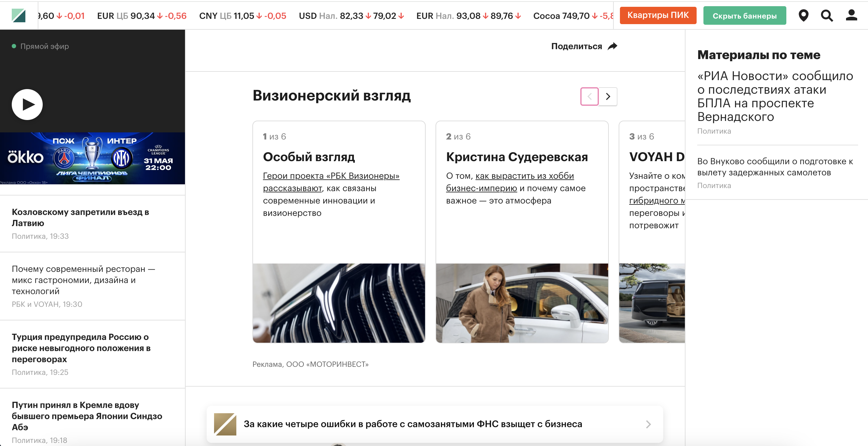
Task: Go to next slide in Визионерский взгляд
Action: [608, 97]
